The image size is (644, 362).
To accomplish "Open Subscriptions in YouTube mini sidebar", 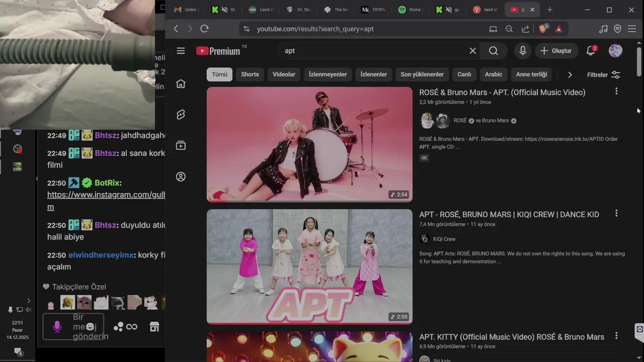I will pyautogui.click(x=181, y=146).
